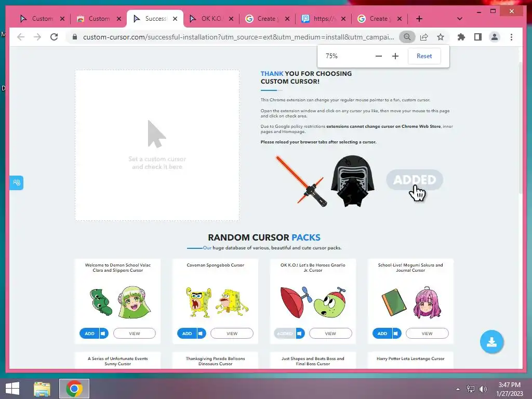The image size is (532, 399).
Task: Open Just Shapes and Beats Boss Cursor
Action: (313, 361)
